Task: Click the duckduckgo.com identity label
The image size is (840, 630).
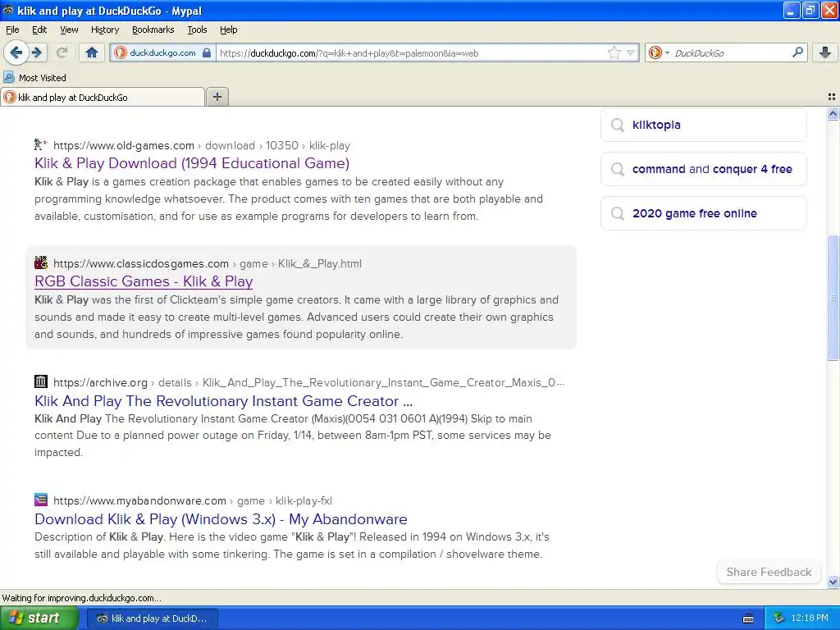Action: (162, 52)
